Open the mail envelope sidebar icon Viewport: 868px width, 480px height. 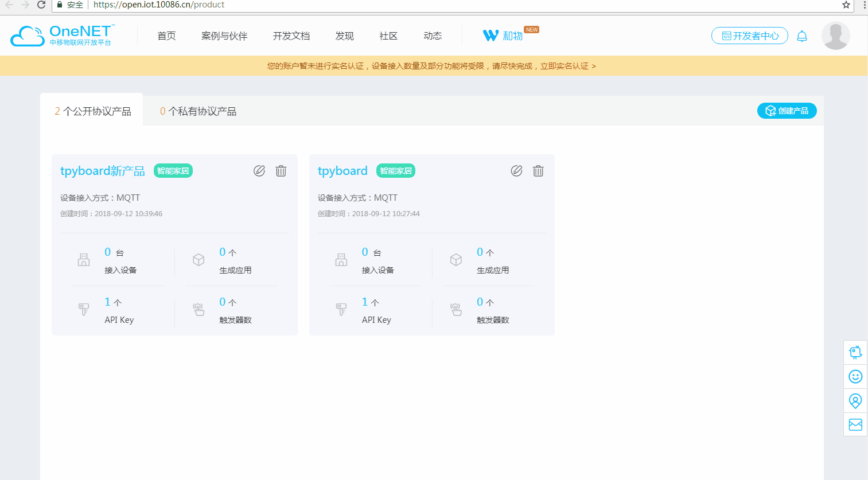click(x=855, y=424)
